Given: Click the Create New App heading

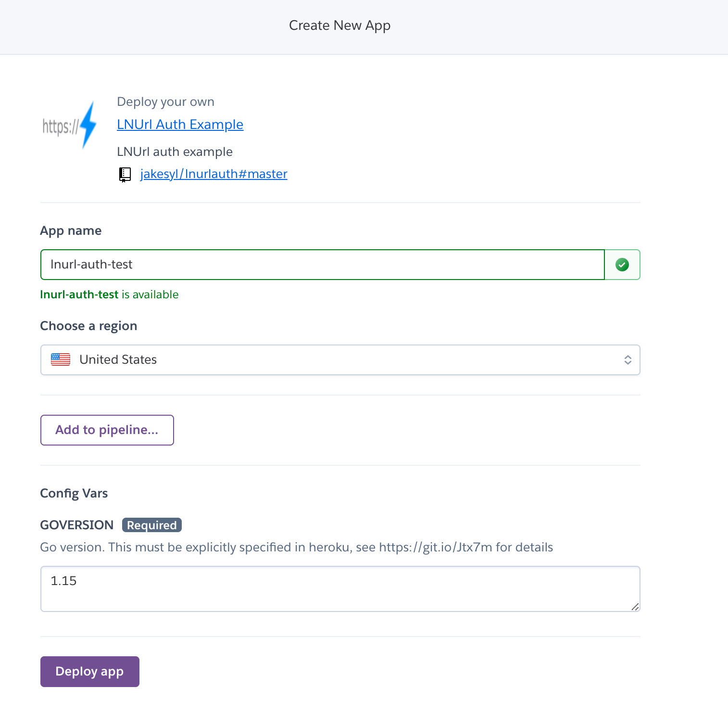Looking at the screenshot, I should coord(339,25).
